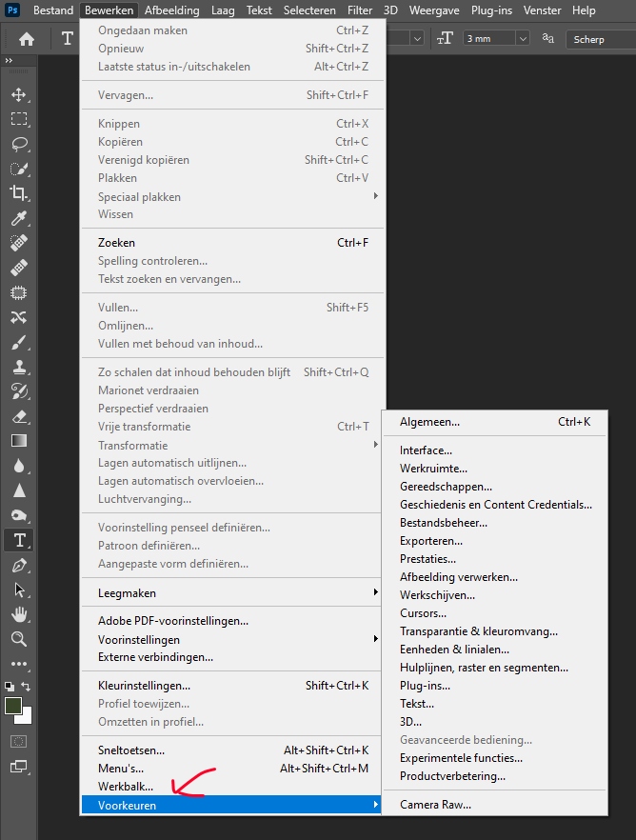636x840 pixels.
Task: Select the Eyedropper tool
Action: tap(19, 218)
